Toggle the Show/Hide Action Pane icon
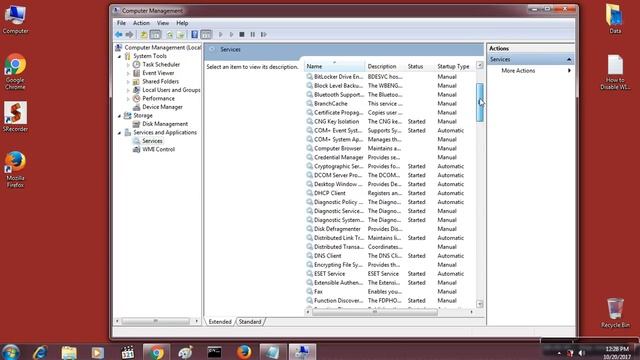640x360 pixels. (206, 35)
